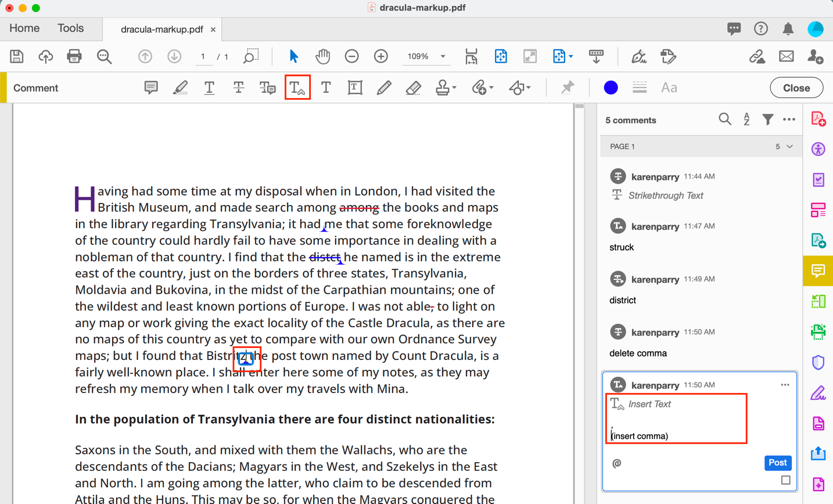Activate the Insert Text at cursor tool
833x504 pixels.
coord(297,88)
